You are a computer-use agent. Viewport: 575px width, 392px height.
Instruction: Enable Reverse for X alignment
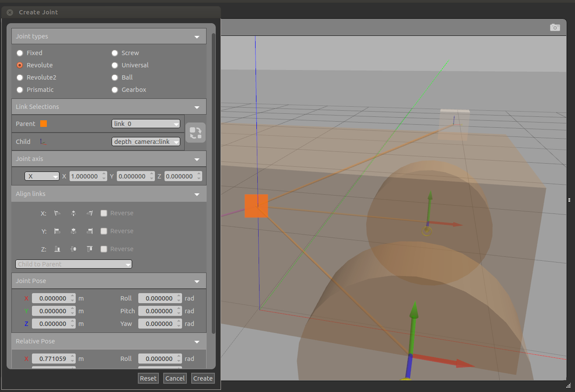(104, 213)
